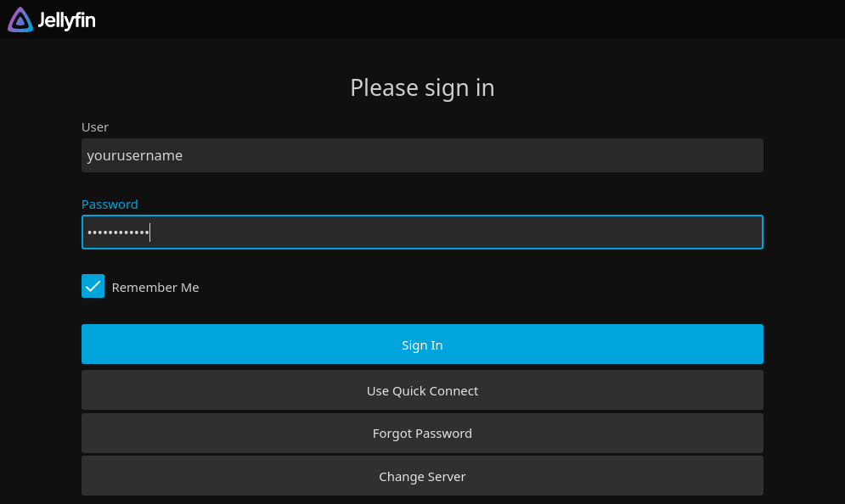845x504 pixels.
Task: Select Change Server
Action: pyautogui.click(x=422, y=476)
